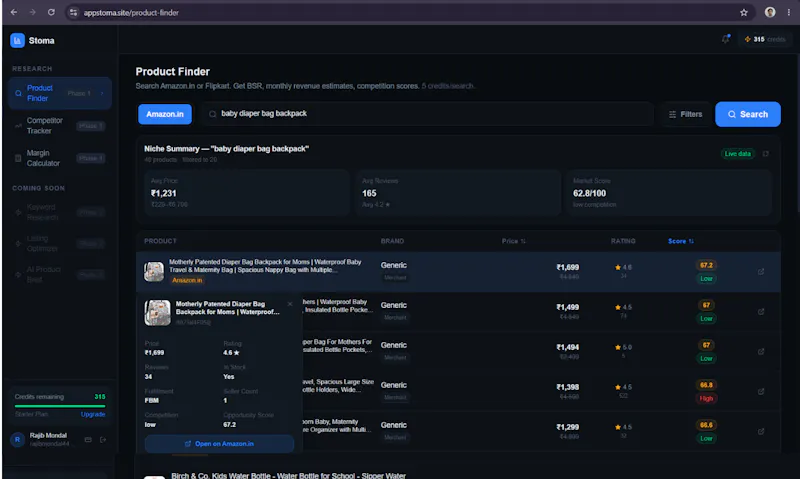
Task: Click the credits remaining progress bar
Action: 60,406
